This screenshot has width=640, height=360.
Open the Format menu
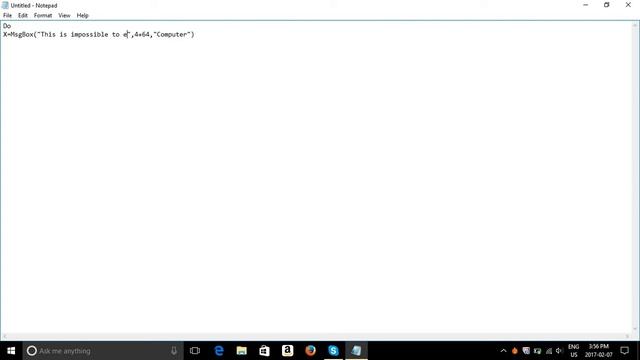(x=43, y=16)
